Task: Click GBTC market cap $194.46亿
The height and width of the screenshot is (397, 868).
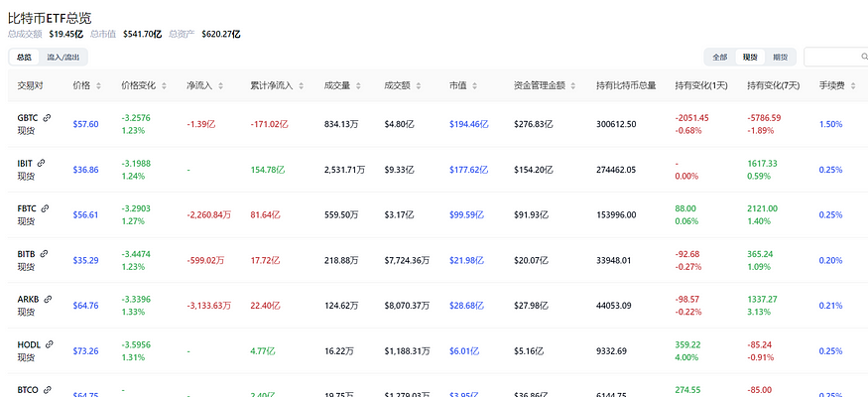Action: [469, 124]
